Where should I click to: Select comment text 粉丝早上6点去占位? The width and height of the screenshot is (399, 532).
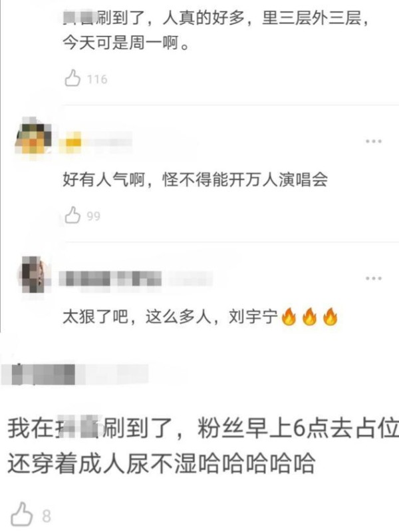pos(298,428)
